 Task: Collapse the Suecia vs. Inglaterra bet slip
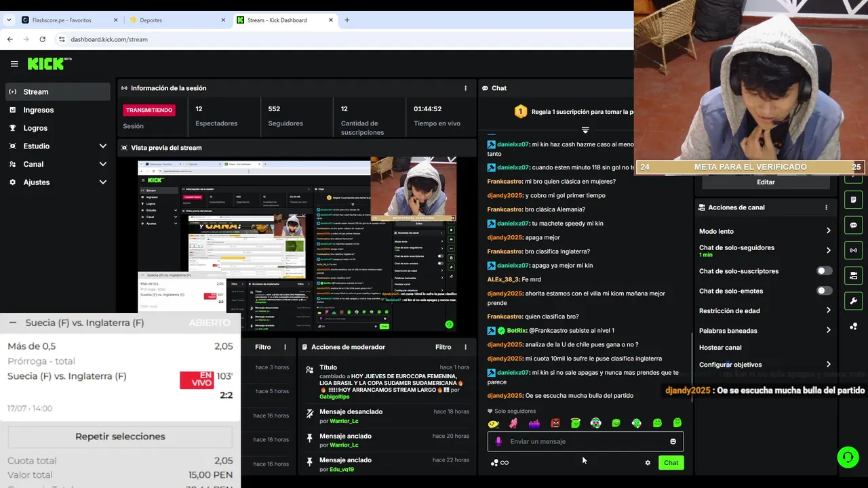(13, 323)
